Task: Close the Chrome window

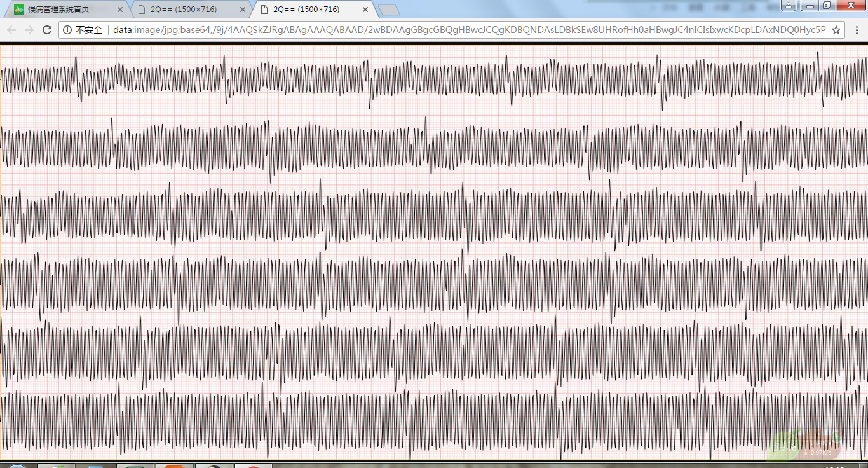Action: pyautogui.click(x=850, y=6)
